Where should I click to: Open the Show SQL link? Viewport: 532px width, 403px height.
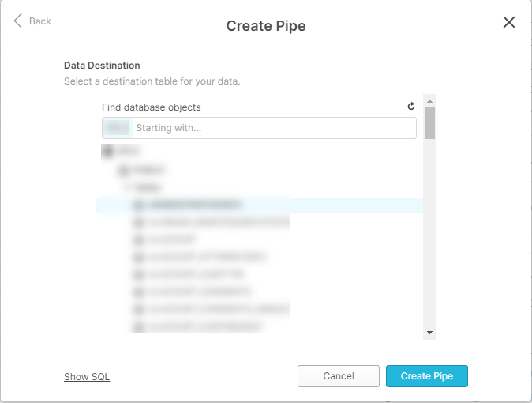87,377
